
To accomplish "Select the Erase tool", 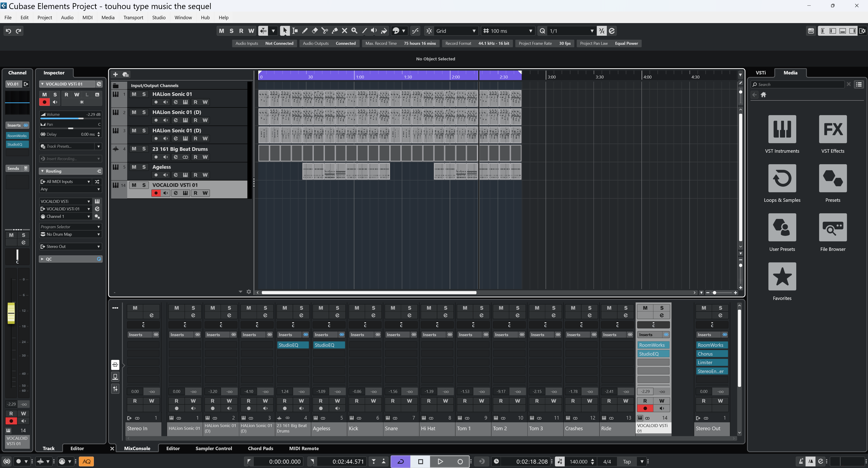I will pyautogui.click(x=315, y=31).
